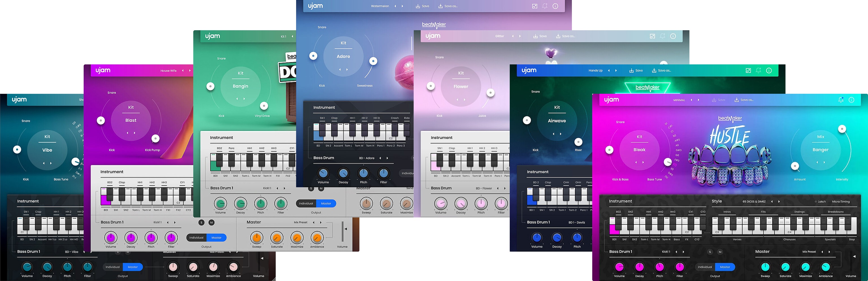
Task: Click the Saturate knob in the Vibe kit window
Action: tap(193, 267)
